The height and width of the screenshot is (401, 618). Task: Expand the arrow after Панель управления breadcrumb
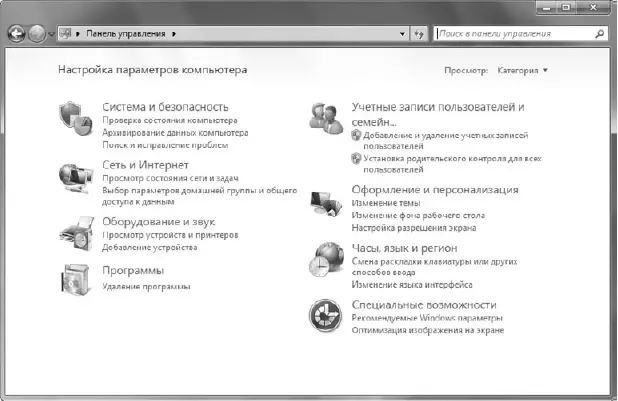[174, 34]
